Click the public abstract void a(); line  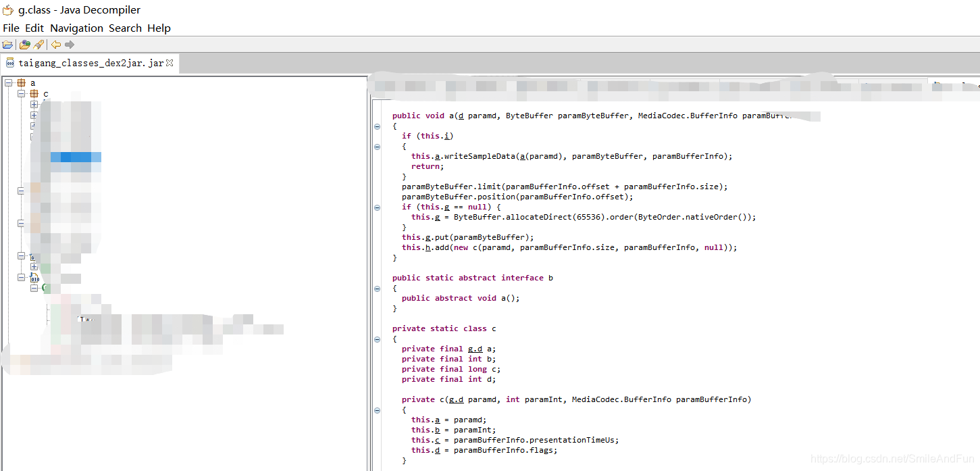click(x=461, y=298)
